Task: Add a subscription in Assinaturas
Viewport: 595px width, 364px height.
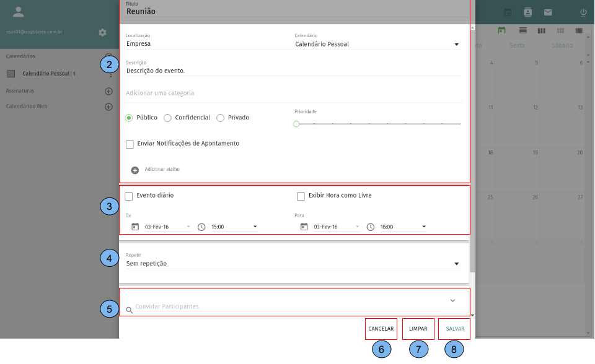Action: tap(108, 91)
